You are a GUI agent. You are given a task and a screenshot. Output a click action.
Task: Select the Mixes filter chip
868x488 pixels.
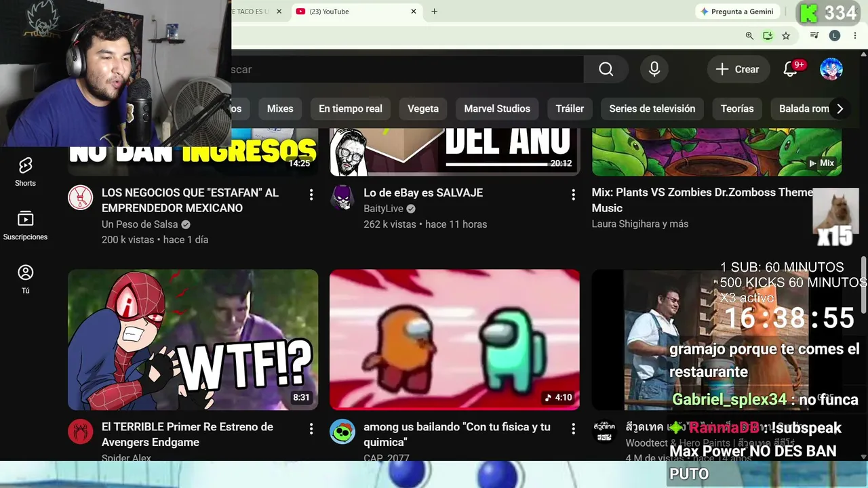click(x=280, y=108)
